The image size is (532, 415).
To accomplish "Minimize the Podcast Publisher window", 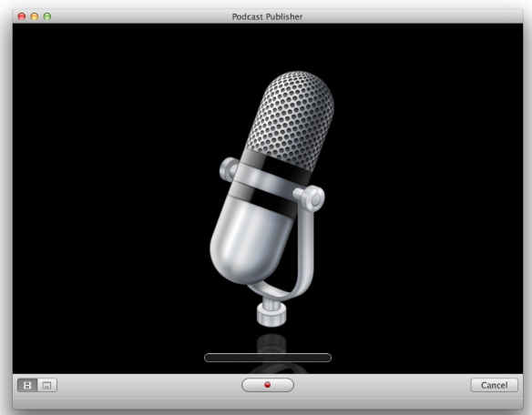I will point(35,16).
